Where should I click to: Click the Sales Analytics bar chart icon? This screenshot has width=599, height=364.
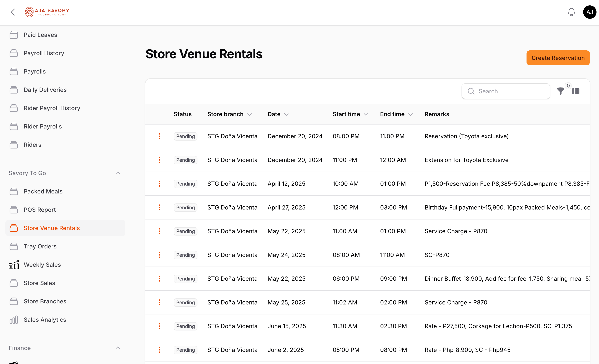click(x=14, y=320)
